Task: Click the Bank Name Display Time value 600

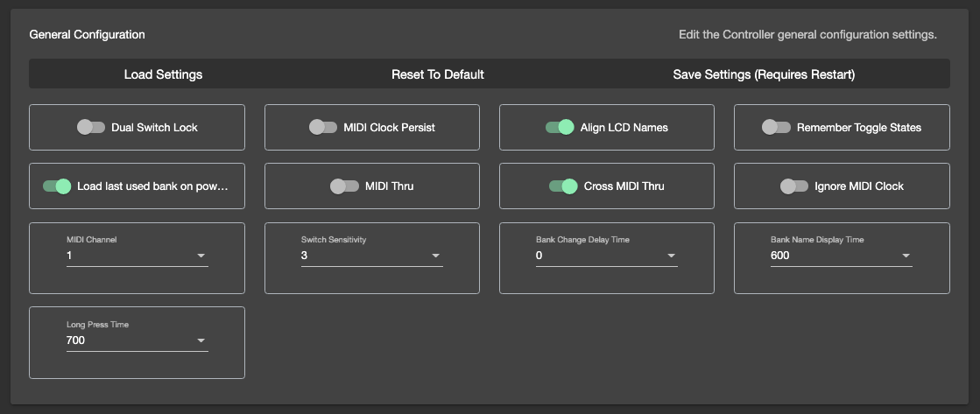Action: (780, 256)
